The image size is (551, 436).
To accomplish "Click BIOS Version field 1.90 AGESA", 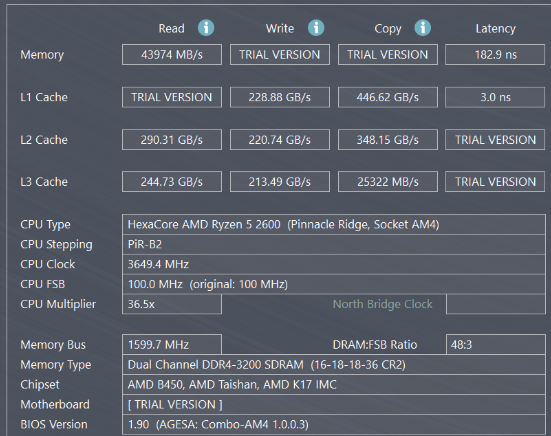I will (x=334, y=425).
